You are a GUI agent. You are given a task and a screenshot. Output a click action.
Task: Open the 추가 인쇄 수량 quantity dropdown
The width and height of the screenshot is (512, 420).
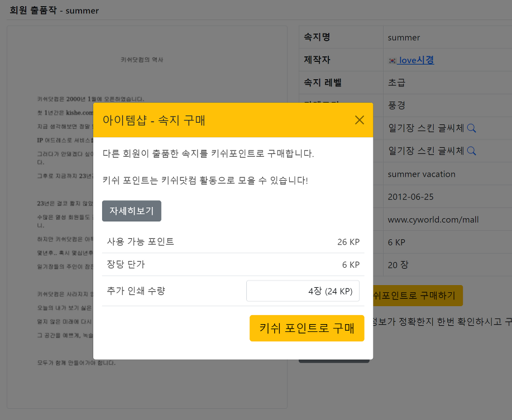click(x=303, y=291)
